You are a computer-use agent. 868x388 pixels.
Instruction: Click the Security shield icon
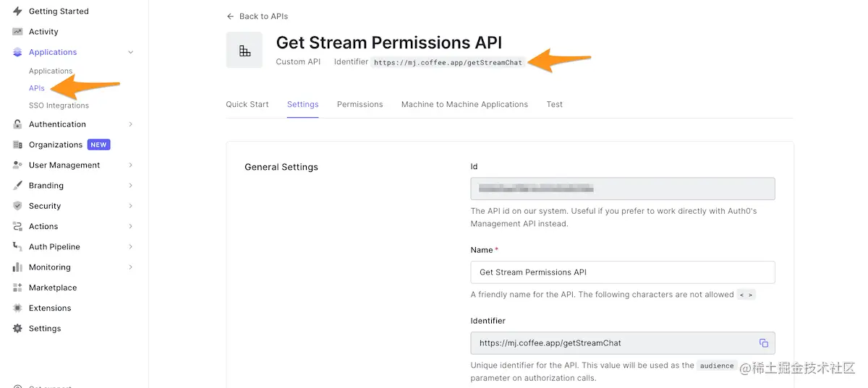click(x=17, y=206)
